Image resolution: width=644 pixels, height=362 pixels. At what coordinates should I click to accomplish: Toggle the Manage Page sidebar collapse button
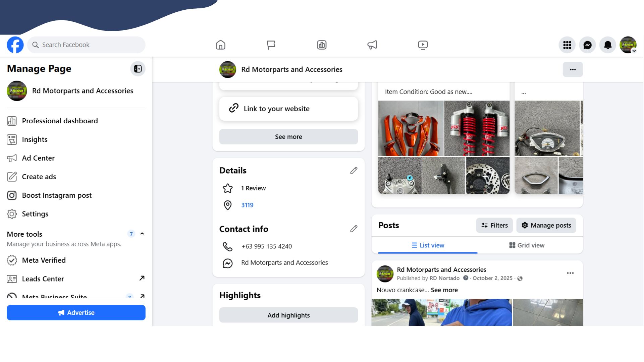(x=138, y=69)
